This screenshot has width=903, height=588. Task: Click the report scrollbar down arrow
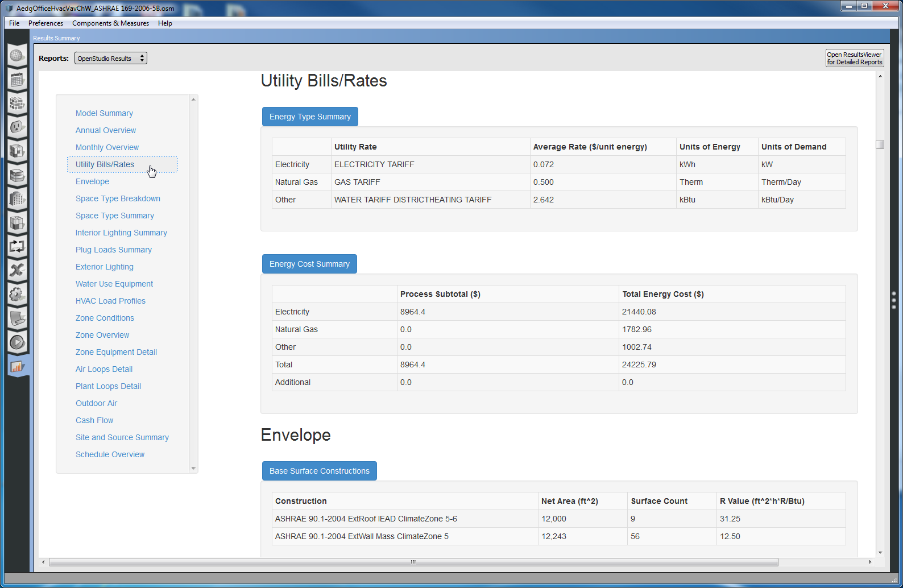pyautogui.click(x=880, y=552)
